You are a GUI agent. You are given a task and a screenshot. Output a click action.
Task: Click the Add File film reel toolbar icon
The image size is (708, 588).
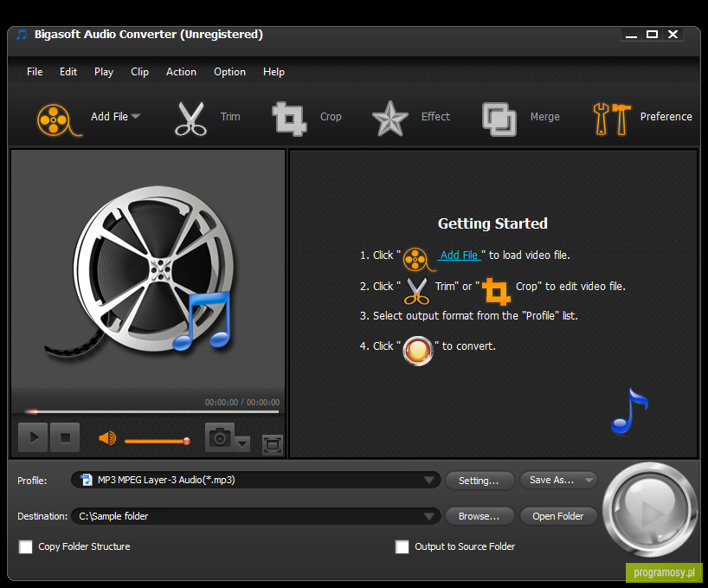(x=59, y=120)
